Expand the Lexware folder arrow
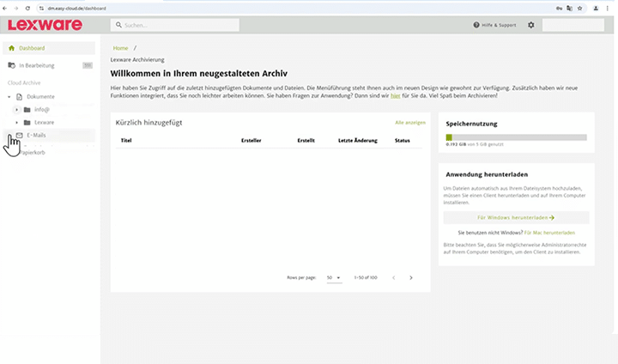The width and height of the screenshot is (618, 364). tap(16, 123)
